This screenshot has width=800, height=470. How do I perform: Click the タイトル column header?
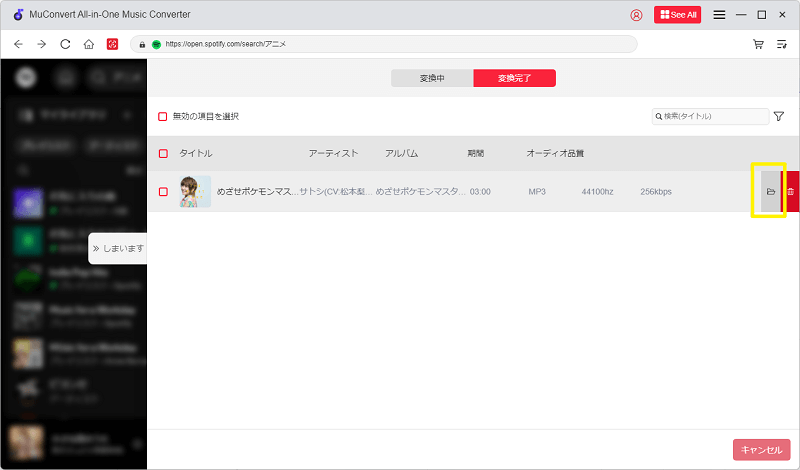[195, 154]
